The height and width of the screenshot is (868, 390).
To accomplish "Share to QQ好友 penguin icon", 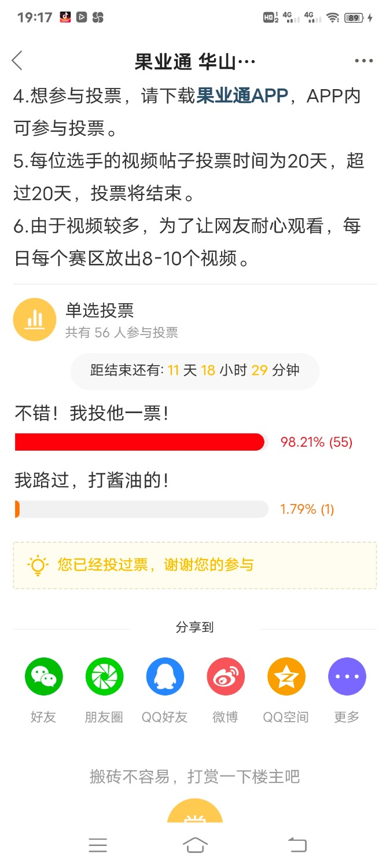I will tap(165, 676).
